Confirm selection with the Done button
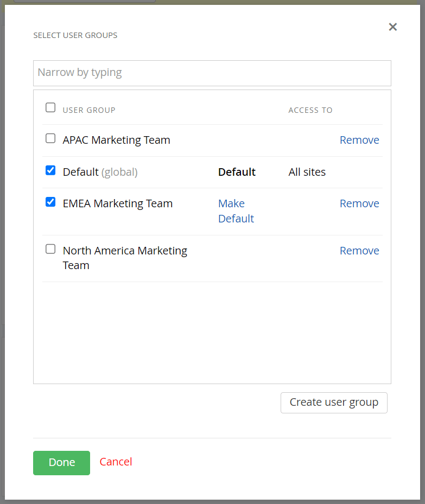Screen dimensions: 425x504 [x=61, y=463]
